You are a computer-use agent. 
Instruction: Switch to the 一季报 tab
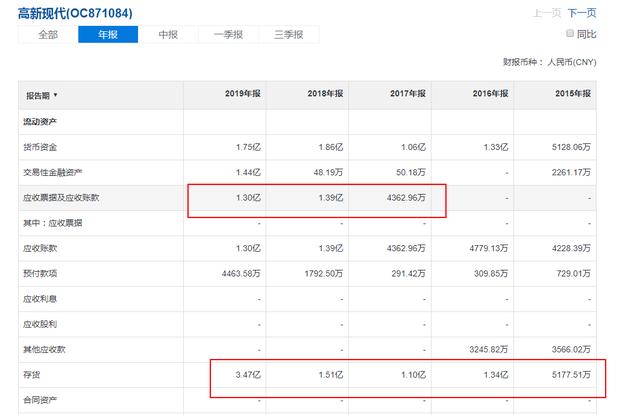[229, 35]
